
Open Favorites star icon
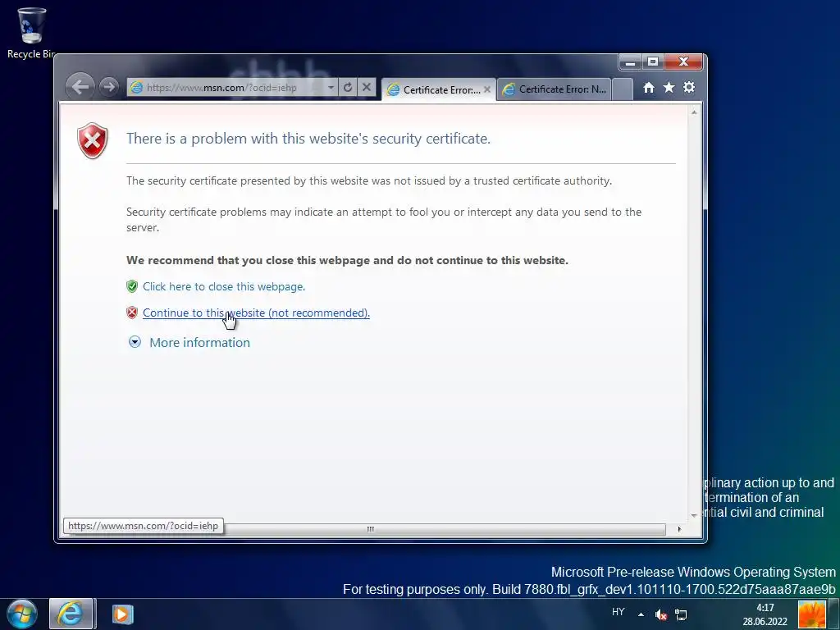(669, 87)
